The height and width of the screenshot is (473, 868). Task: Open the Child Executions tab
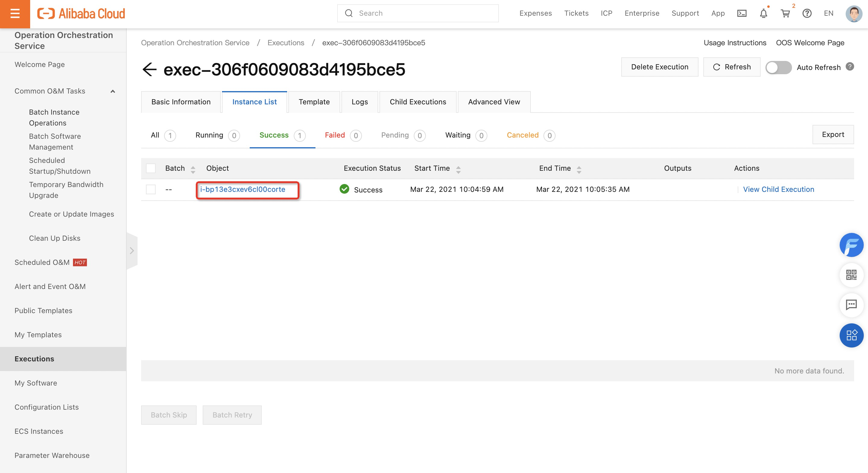click(x=418, y=102)
